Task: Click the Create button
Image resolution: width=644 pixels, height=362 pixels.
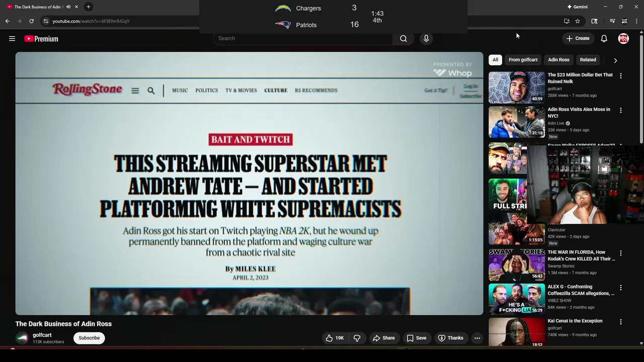Action: click(x=578, y=39)
